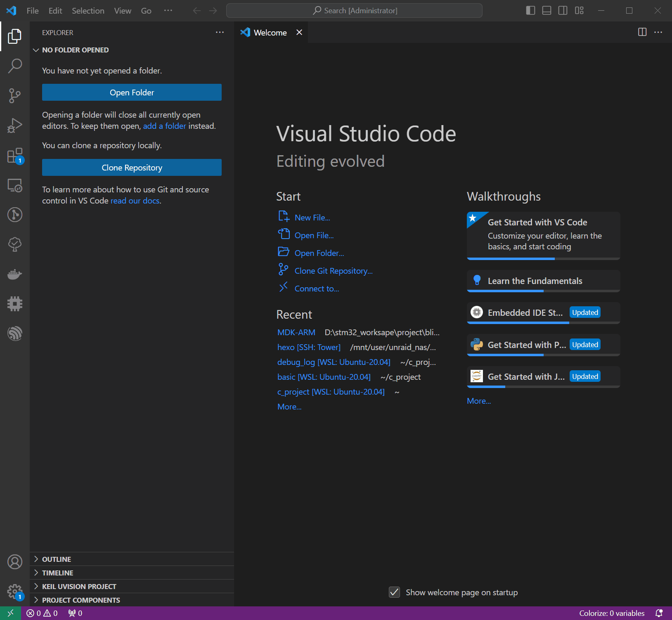Open recent basic [WSL: Ubuntu-20.04] folder
The height and width of the screenshot is (620, 672).
point(324,377)
